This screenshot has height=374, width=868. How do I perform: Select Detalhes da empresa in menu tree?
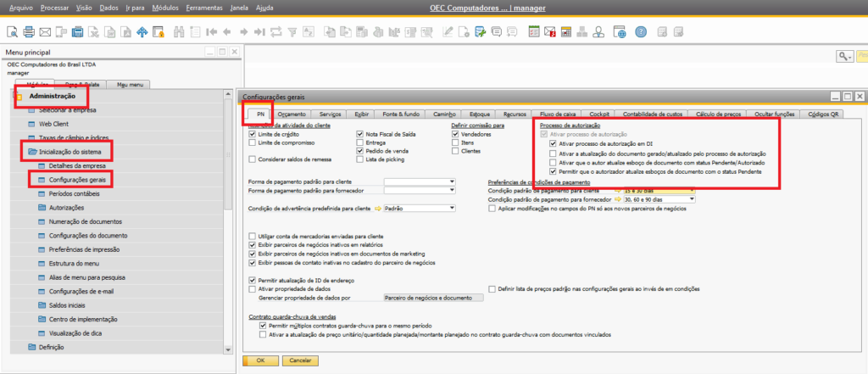[76, 165]
